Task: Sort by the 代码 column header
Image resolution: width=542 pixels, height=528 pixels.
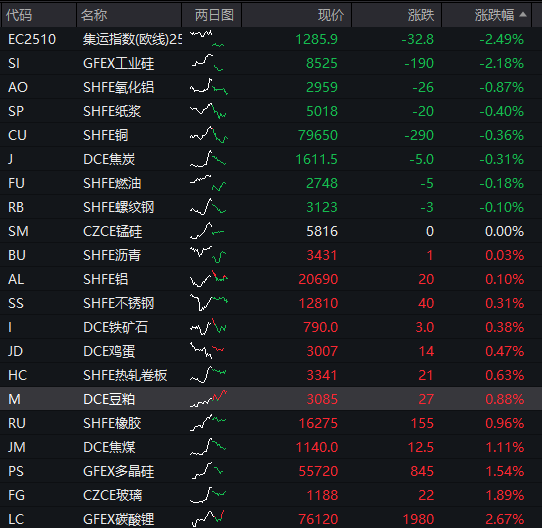Action: pos(39,15)
